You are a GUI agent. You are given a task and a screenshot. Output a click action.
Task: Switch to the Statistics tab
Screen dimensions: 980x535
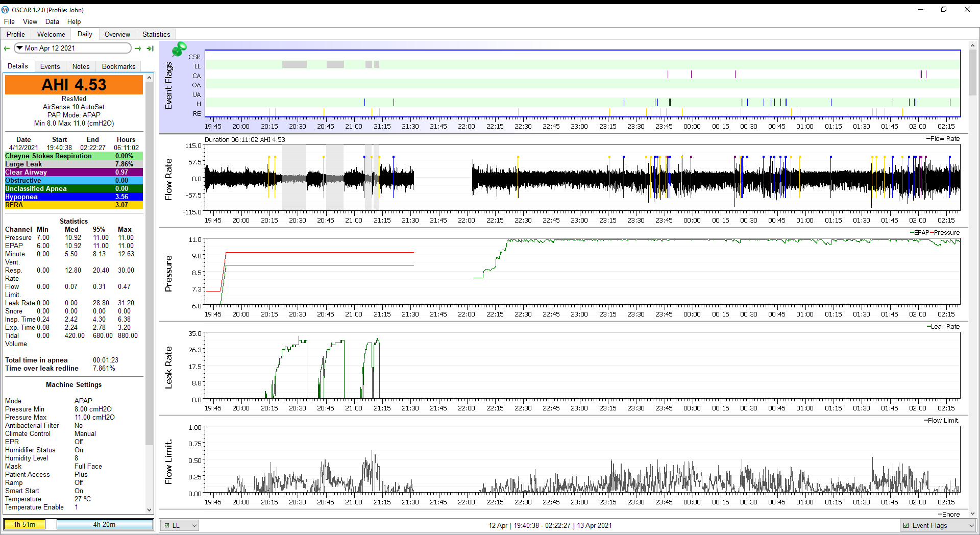(x=156, y=34)
